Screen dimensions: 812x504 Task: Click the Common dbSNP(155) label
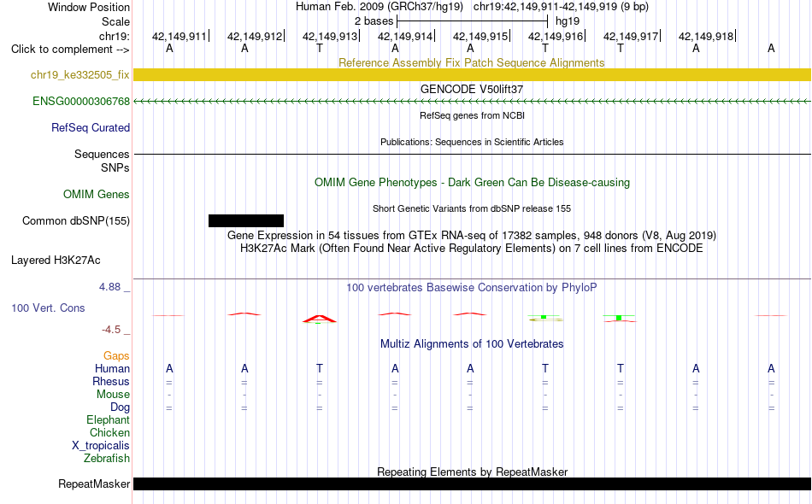point(75,221)
